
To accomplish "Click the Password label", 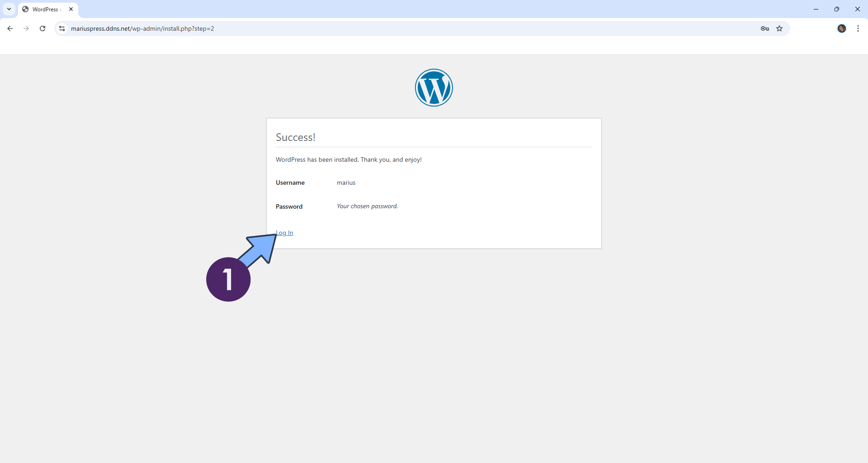I will coord(289,207).
